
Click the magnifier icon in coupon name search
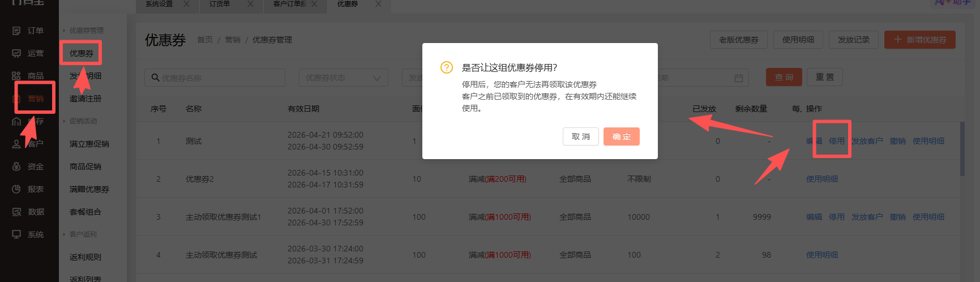pyautogui.click(x=155, y=78)
